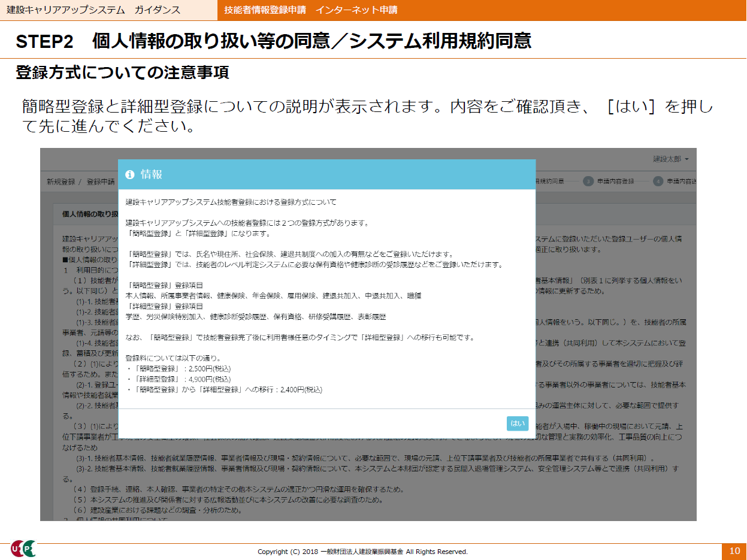Click the 規約同意 step label
This screenshot has height=560, width=747.
tap(551, 181)
